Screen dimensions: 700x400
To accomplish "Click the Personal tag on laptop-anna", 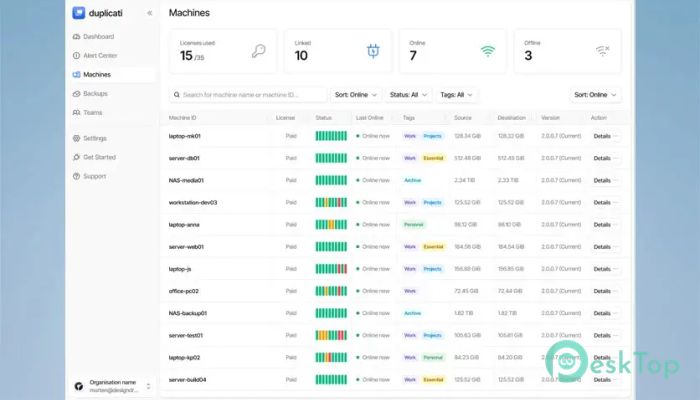I will coord(414,225).
